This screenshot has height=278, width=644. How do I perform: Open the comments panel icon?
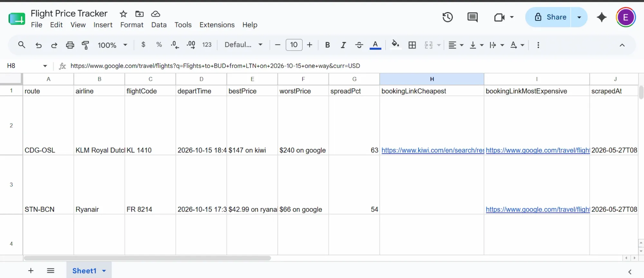tap(472, 17)
